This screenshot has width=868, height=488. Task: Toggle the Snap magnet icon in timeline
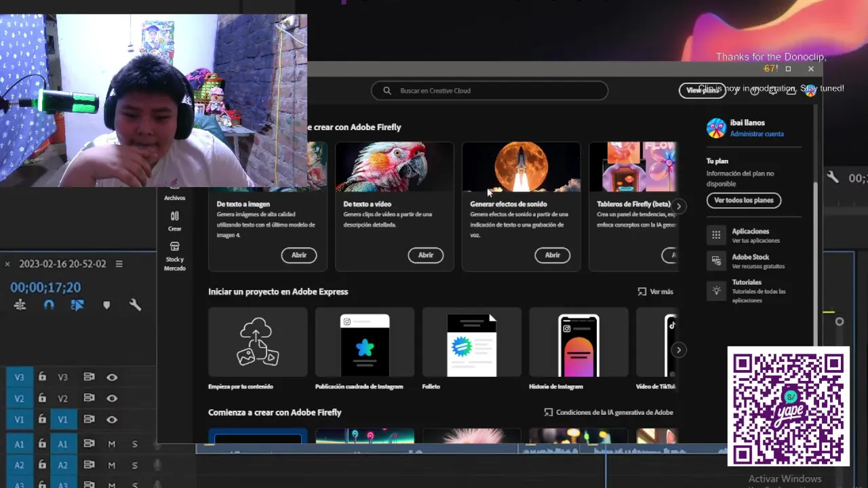click(49, 305)
